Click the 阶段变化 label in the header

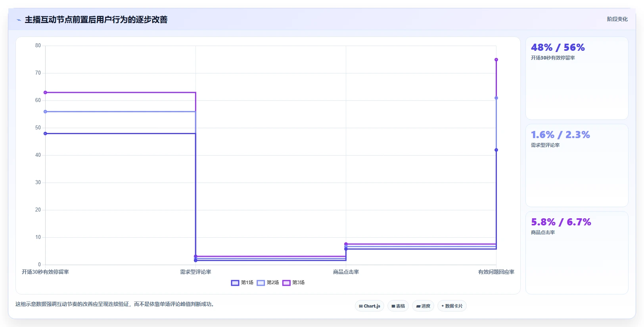click(617, 19)
